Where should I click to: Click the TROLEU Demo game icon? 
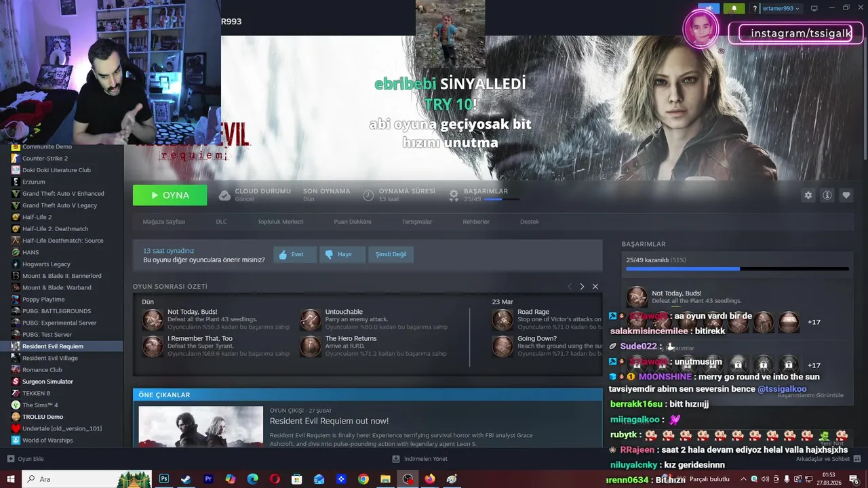click(x=16, y=417)
